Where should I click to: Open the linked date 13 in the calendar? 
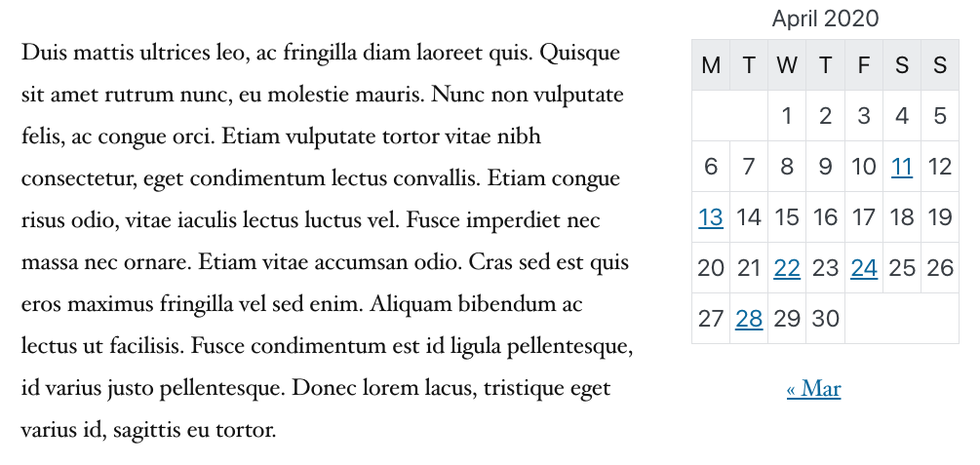pos(711,217)
